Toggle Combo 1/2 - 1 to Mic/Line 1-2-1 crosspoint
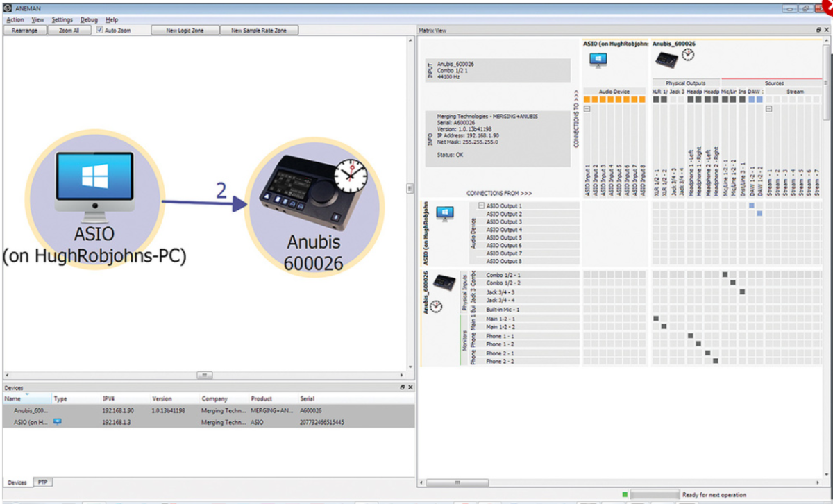833x504 pixels. pyautogui.click(x=725, y=275)
